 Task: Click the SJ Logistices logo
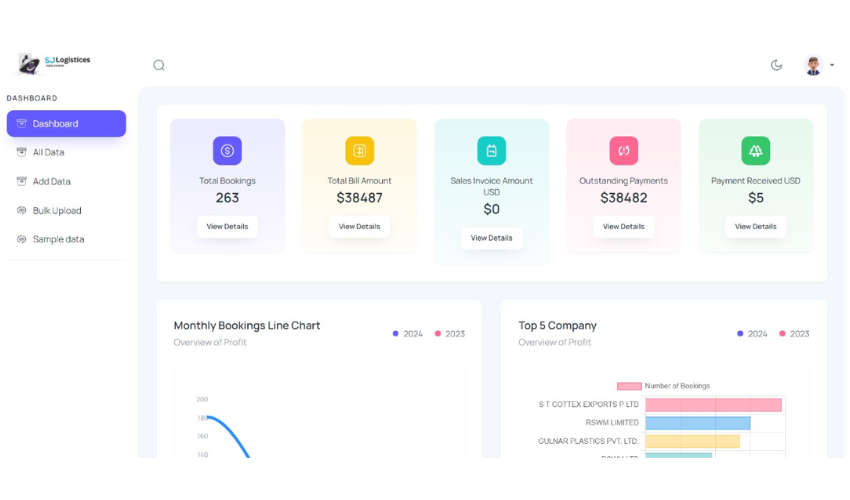[55, 64]
